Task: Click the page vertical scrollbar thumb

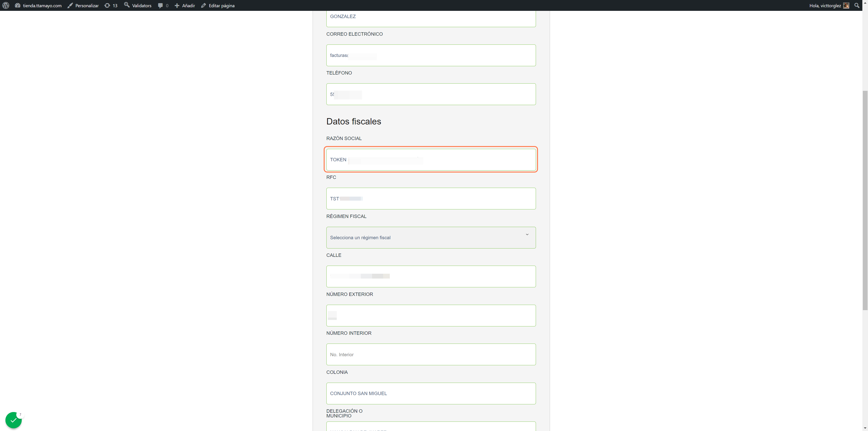Action: 865,200
